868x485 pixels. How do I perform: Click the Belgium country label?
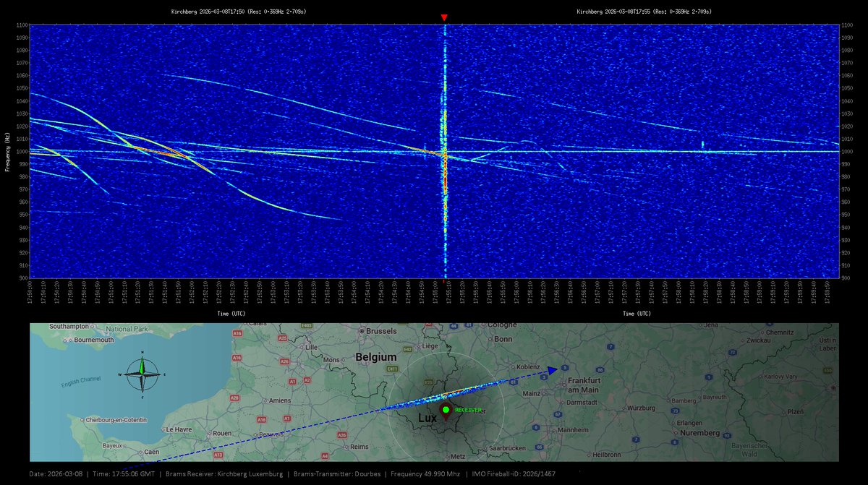tap(376, 357)
